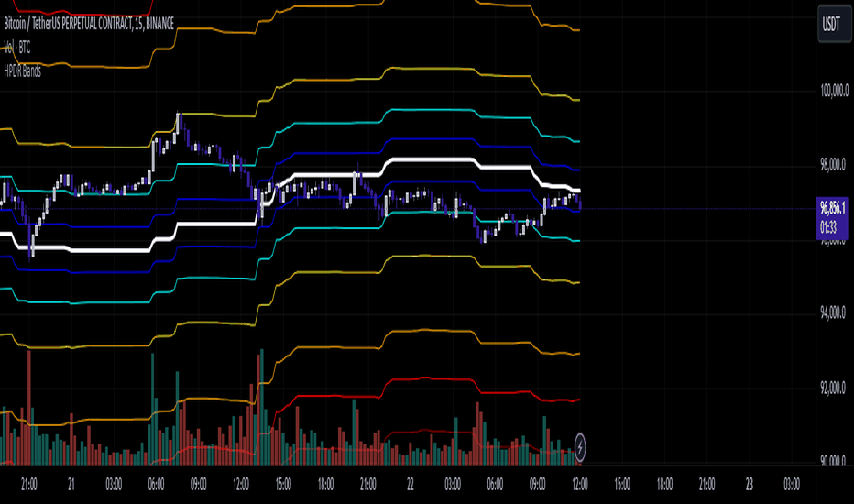This screenshot has height=504, width=854.
Task: Click the 15:00 time label after 12:00 on the 22nd
Action: coord(622,485)
